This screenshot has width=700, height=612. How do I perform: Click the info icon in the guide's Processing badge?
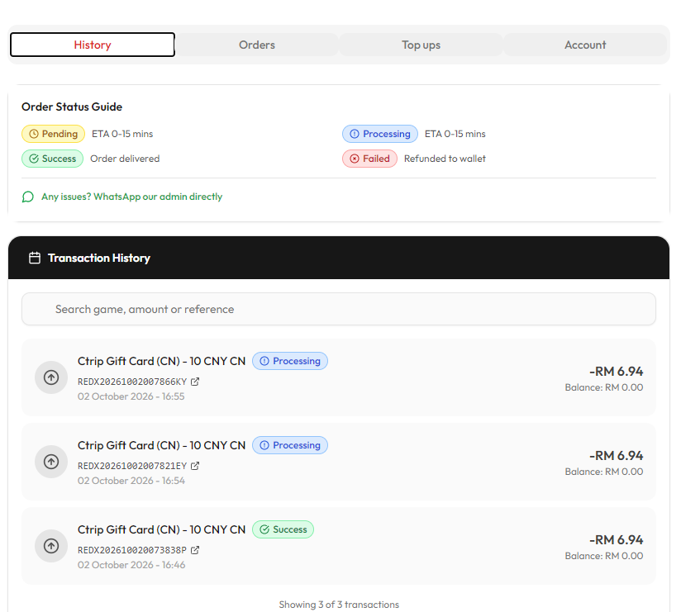point(355,134)
